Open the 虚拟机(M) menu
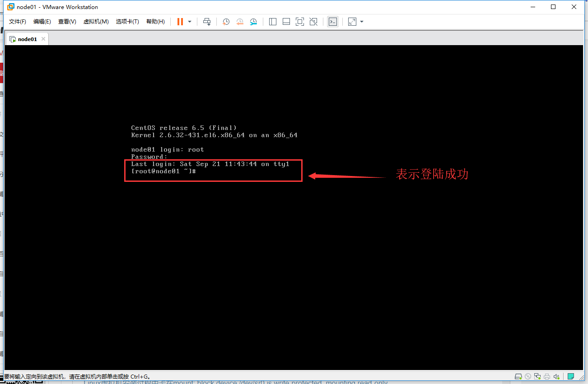This screenshot has height=384, width=588. coord(96,22)
